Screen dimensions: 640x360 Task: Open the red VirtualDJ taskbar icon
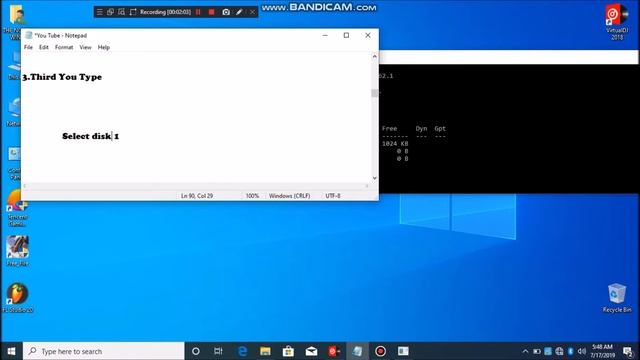334,351
